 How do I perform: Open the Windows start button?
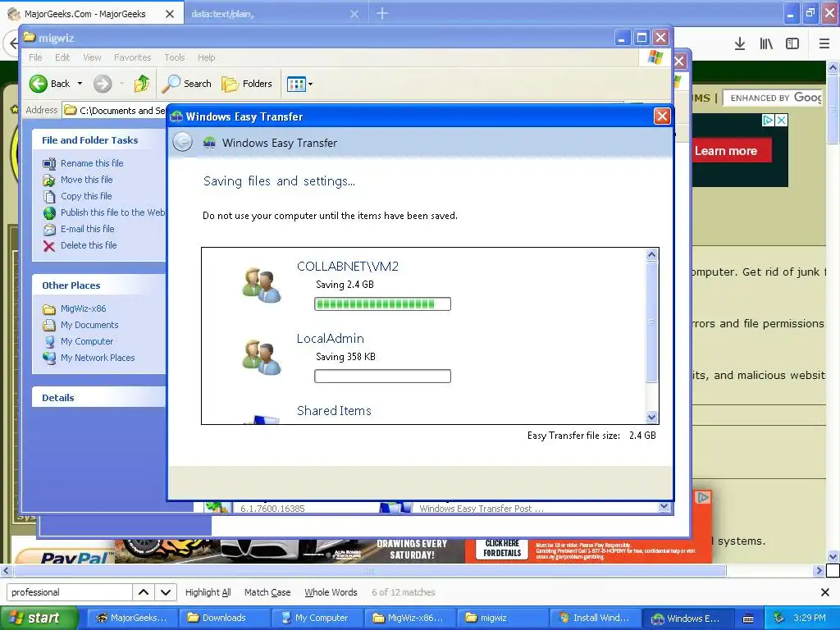(39, 618)
